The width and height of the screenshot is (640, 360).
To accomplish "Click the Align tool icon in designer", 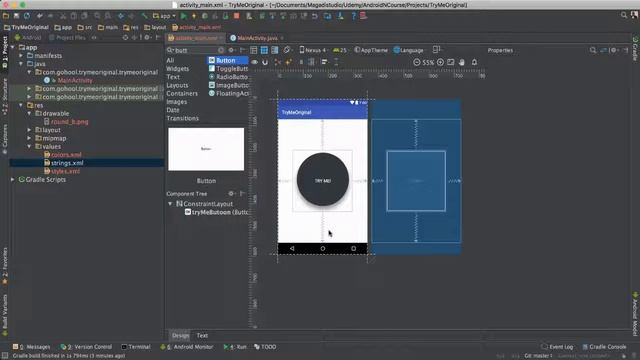I will click(x=324, y=62).
